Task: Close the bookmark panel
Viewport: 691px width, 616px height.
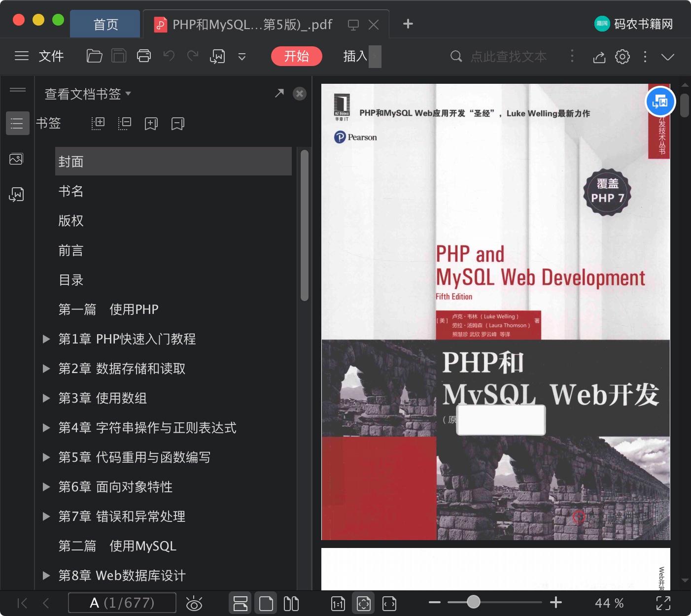Action: click(300, 94)
